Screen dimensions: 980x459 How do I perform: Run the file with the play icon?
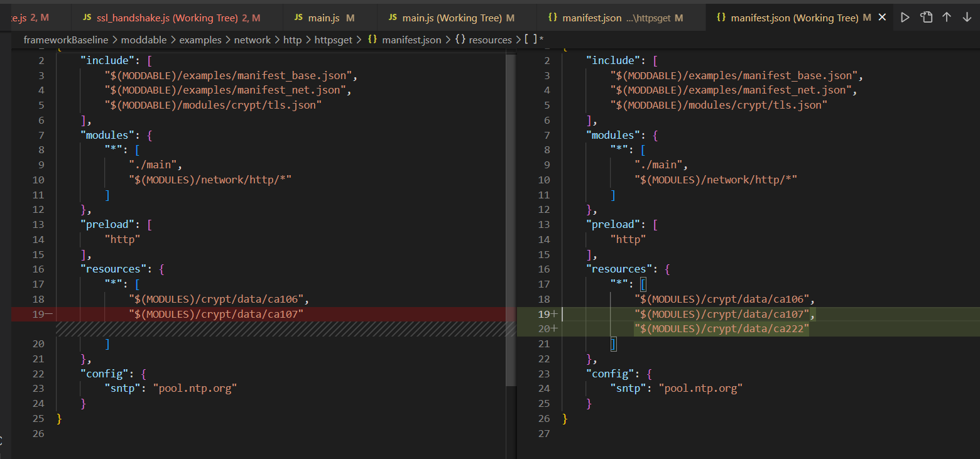pyautogui.click(x=905, y=18)
